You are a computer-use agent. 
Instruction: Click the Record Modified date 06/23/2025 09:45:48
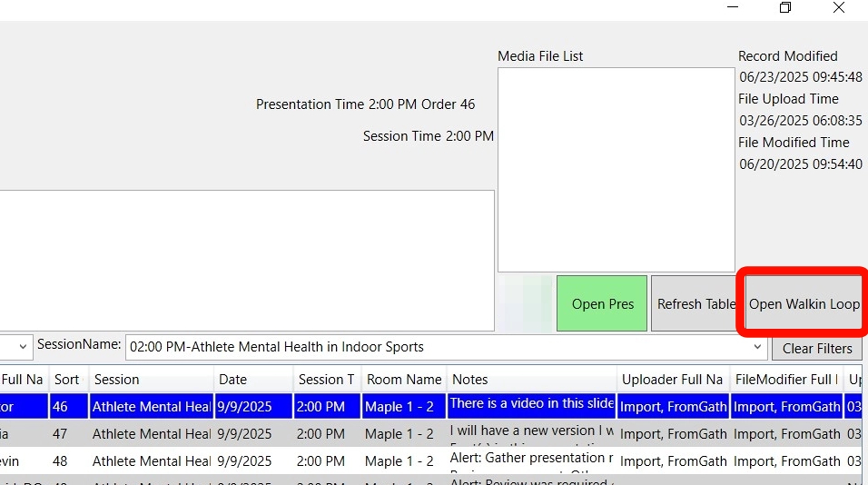click(x=801, y=77)
